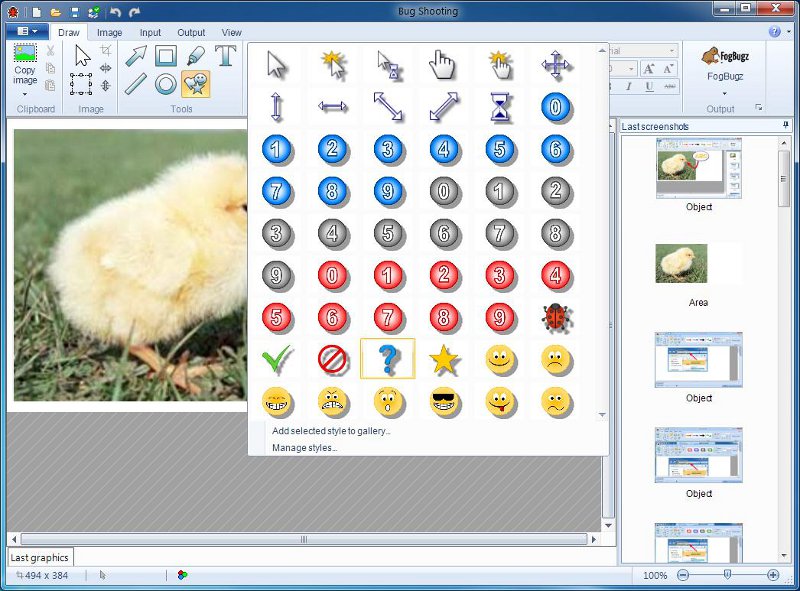The image size is (800, 591).
Task: Open the application menu button
Action: tap(27, 32)
